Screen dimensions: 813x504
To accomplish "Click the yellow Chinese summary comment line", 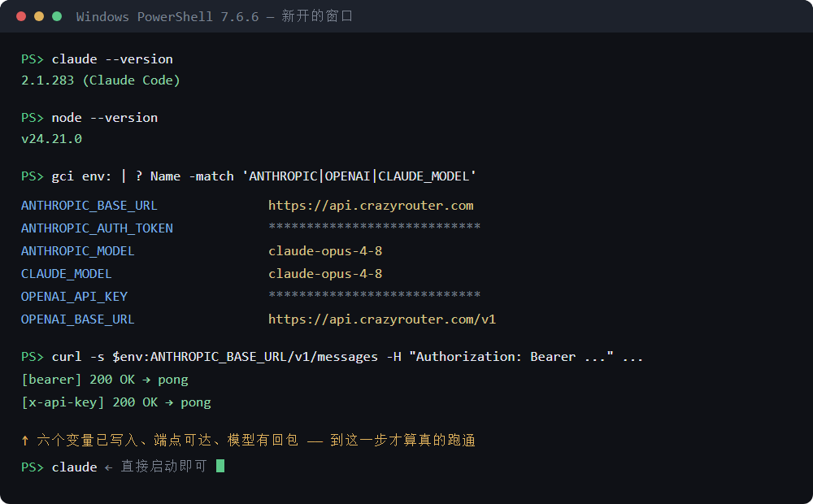I will 248,441.
